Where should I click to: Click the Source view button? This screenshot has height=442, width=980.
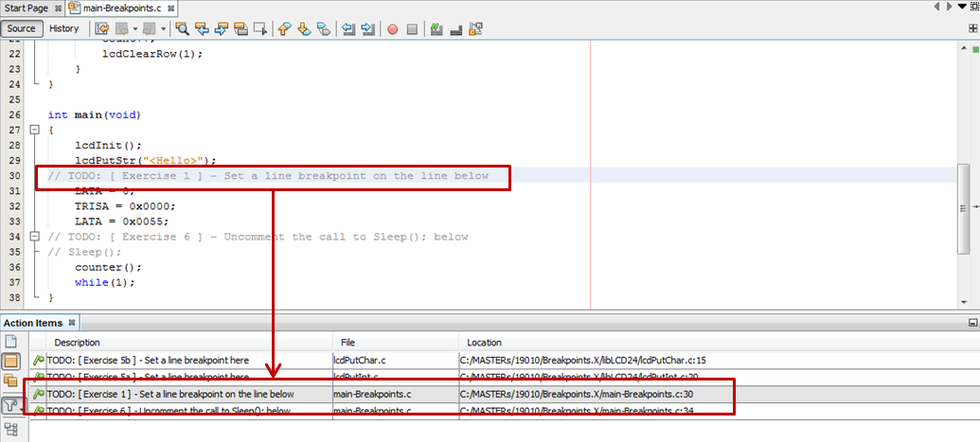click(x=21, y=28)
